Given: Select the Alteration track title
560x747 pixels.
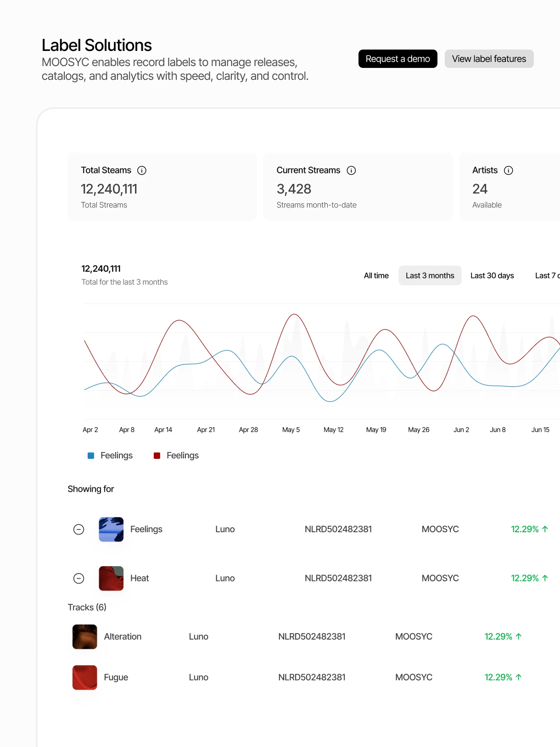Looking at the screenshot, I should [123, 636].
